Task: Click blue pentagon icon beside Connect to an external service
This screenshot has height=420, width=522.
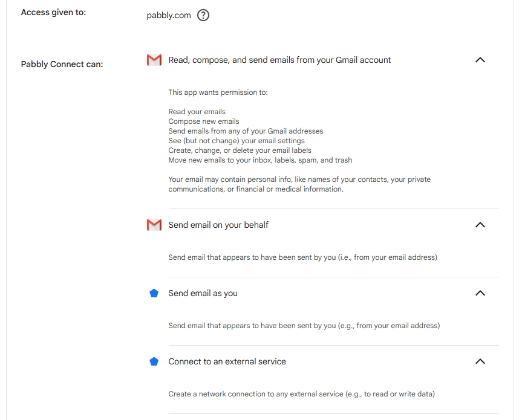Action: (x=154, y=361)
